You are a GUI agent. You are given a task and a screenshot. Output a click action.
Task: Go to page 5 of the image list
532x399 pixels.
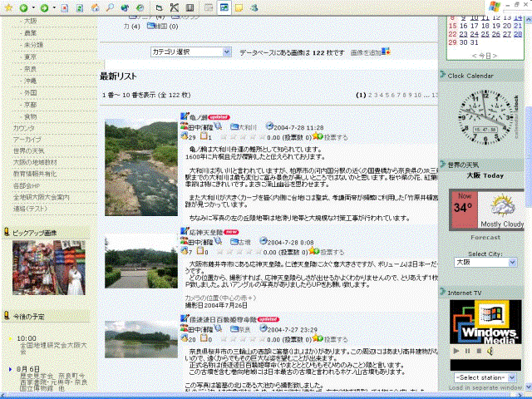[x=387, y=95]
